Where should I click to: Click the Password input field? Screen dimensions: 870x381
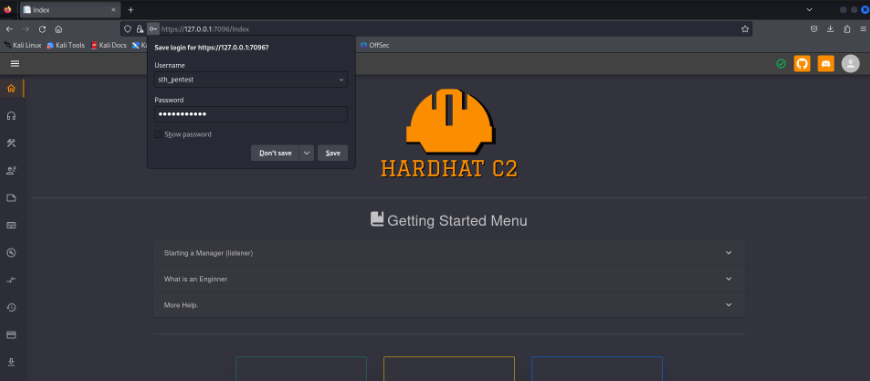click(251, 114)
